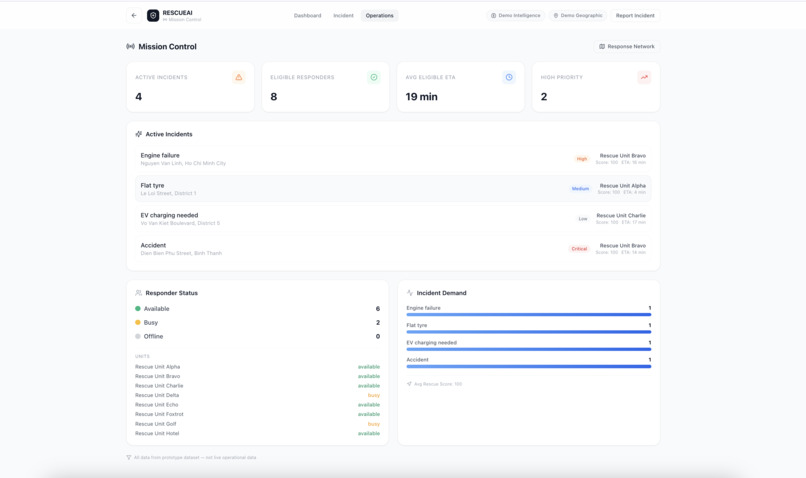
Task: Click the High Priority trending icon
Action: coord(644,77)
